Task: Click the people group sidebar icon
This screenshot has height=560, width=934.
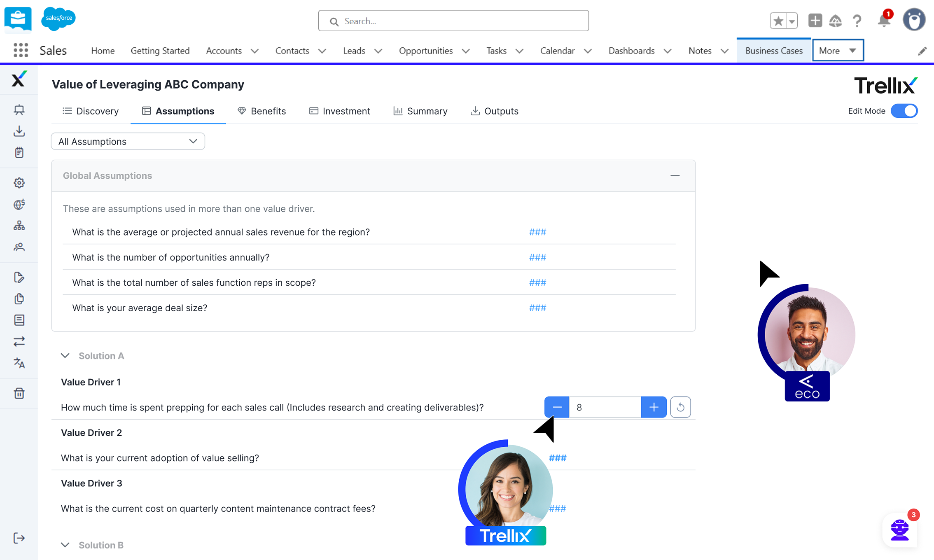Action: pyautogui.click(x=19, y=247)
